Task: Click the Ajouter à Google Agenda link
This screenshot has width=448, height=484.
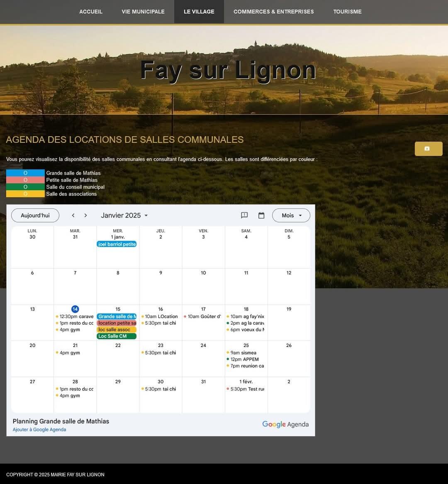Action: (x=39, y=430)
